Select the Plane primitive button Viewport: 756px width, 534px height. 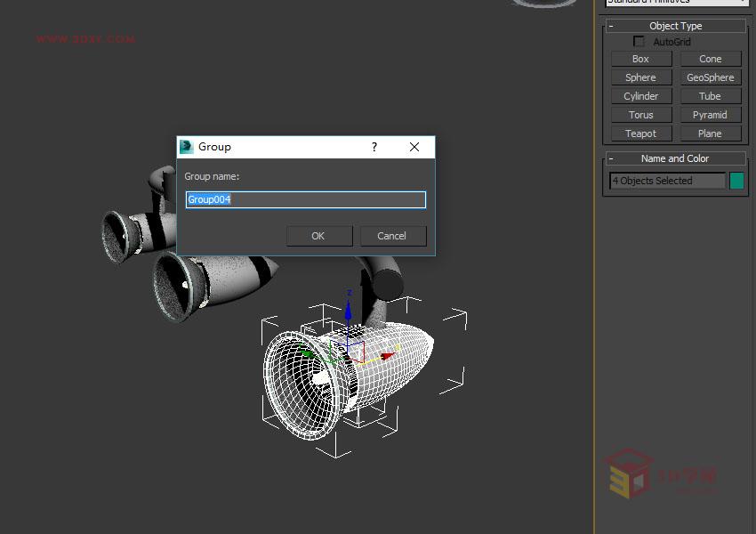pos(710,133)
